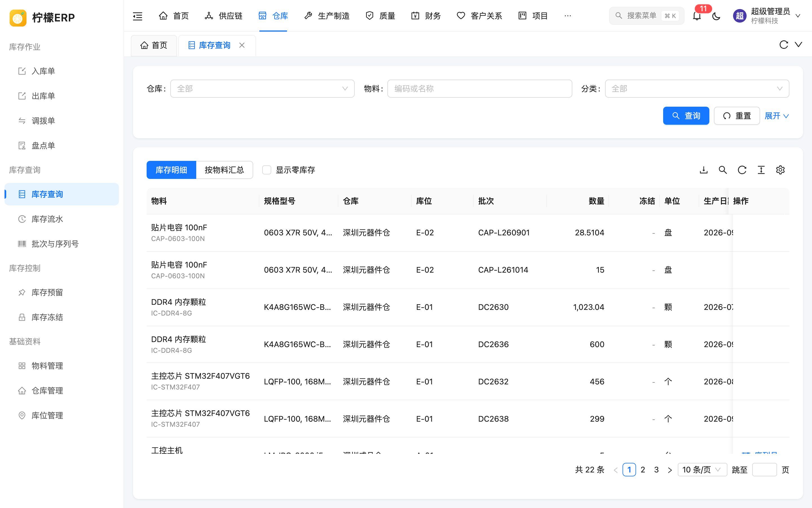The height and width of the screenshot is (508, 812).
Task: Open 生产制造 top menu
Action: (327, 16)
